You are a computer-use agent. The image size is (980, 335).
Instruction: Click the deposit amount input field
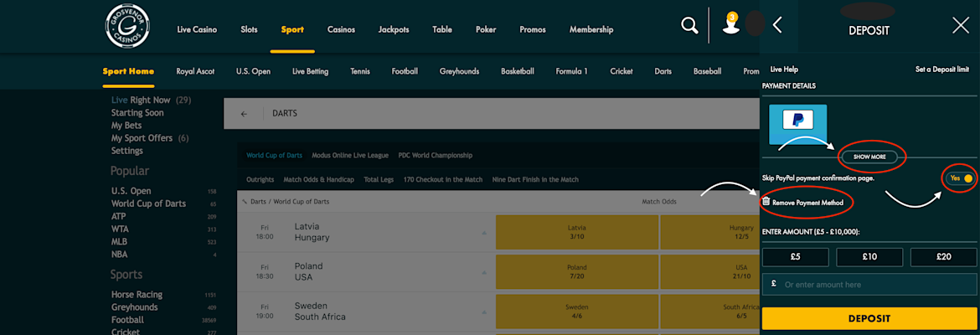pos(869,285)
